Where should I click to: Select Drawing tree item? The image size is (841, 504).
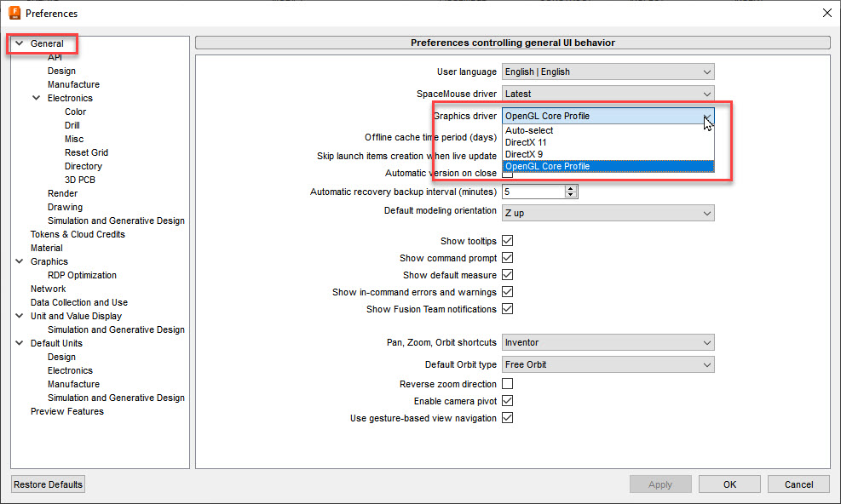(x=65, y=207)
